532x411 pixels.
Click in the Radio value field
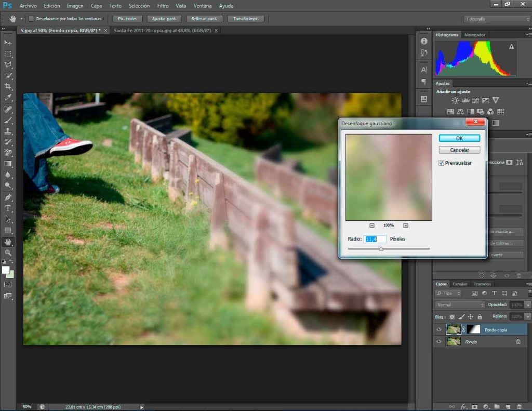point(375,239)
